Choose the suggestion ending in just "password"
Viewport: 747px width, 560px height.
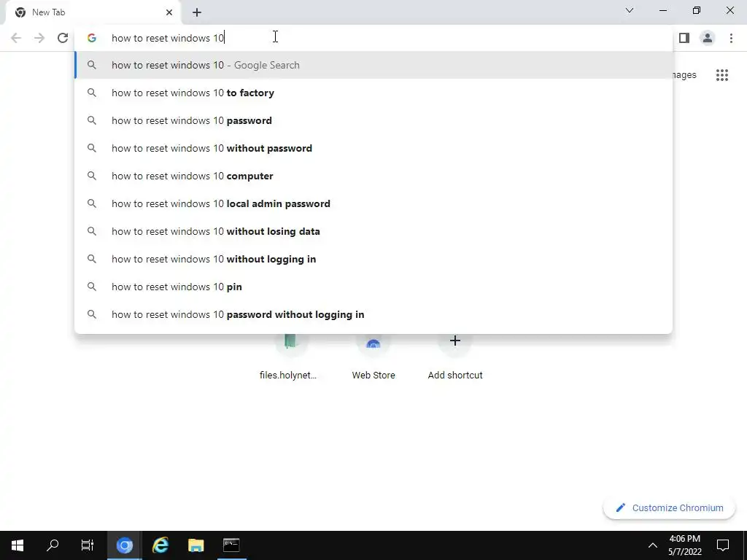(374, 120)
